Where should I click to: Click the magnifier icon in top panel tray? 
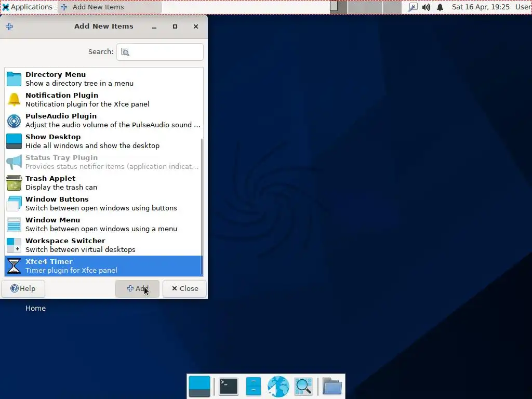click(413, 7)
